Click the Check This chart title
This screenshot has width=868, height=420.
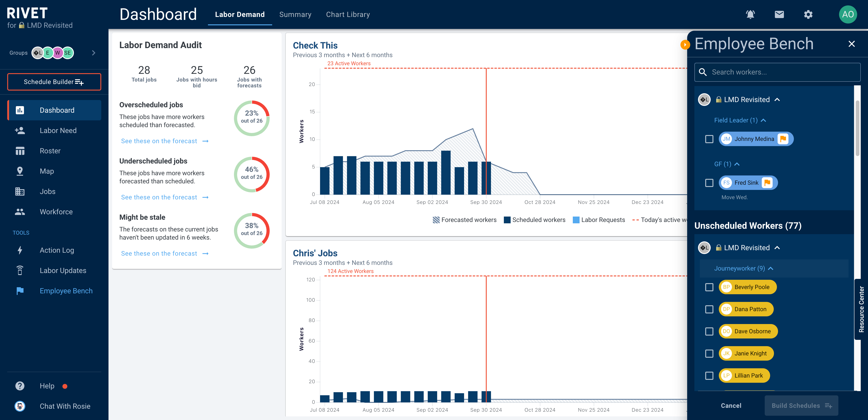click(315, 45)
